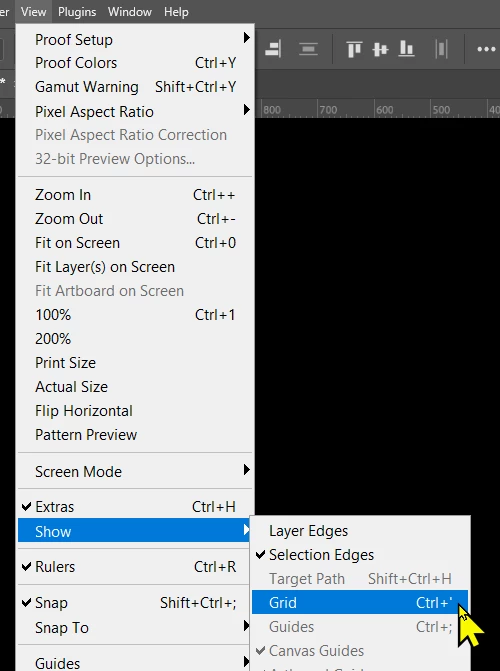Screen dimensions: 500x671
Task: Click the horizontal ruler at 700
Action: click(328, 110)
